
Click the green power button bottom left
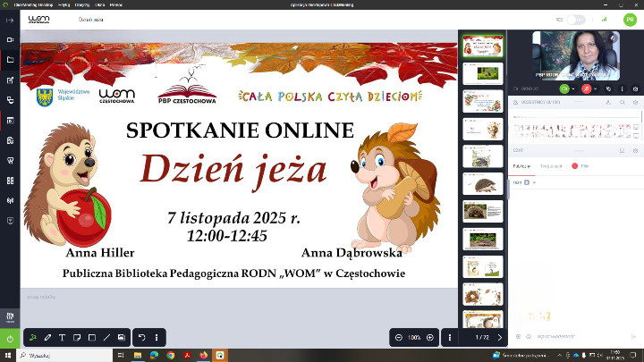tap(10, 338)
